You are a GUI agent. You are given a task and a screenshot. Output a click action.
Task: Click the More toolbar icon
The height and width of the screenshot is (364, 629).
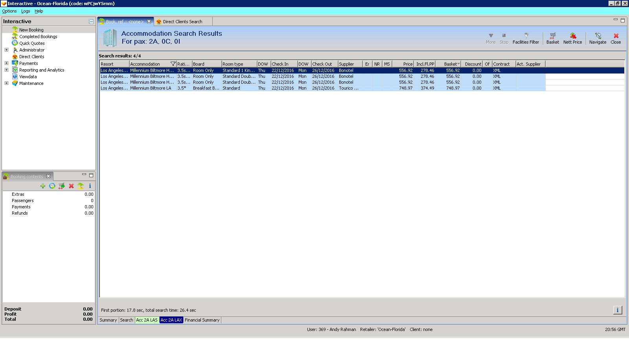[x=491, y=38]
